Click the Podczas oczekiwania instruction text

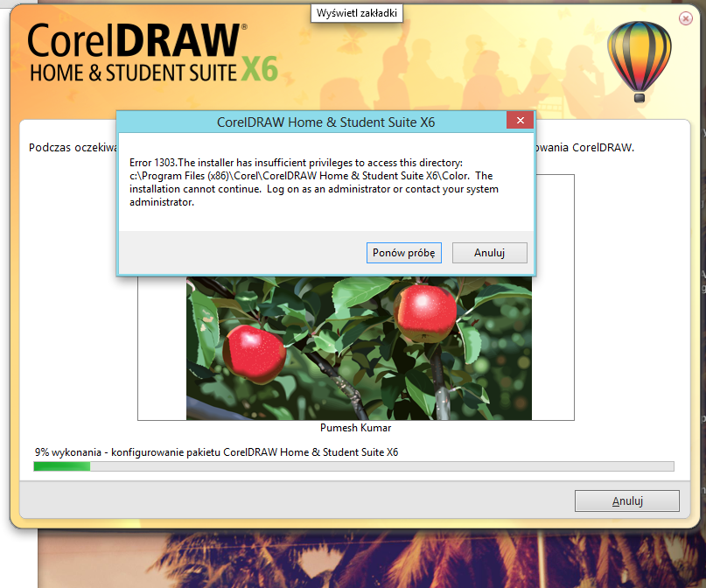pos(72,147)
